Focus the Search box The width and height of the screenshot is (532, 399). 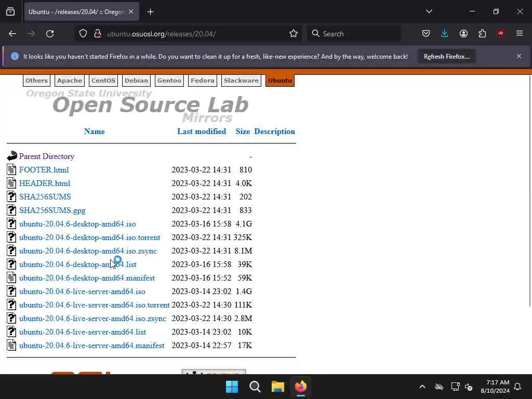click(354, 34)
